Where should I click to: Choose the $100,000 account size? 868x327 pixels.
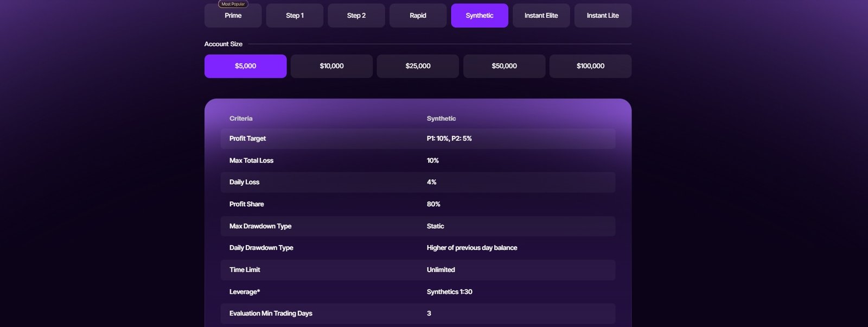(590, 66)
